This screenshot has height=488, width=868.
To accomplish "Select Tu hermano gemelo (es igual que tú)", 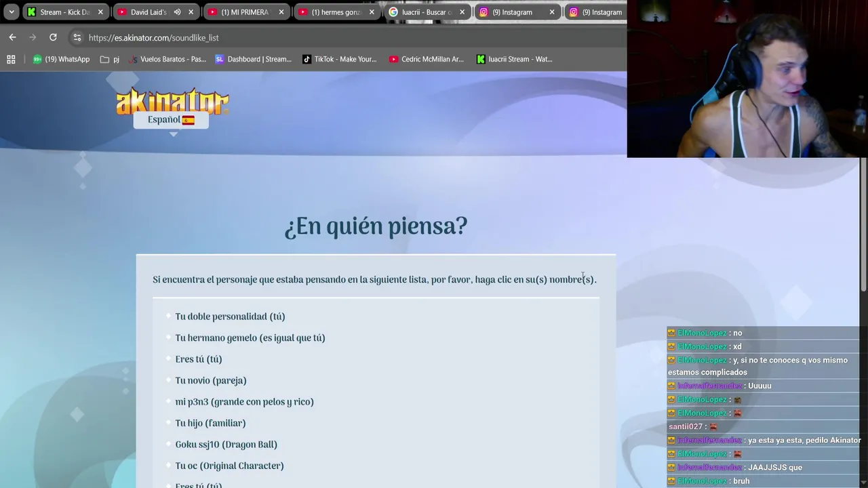I will pyautogui.click(x=250, y=338).
